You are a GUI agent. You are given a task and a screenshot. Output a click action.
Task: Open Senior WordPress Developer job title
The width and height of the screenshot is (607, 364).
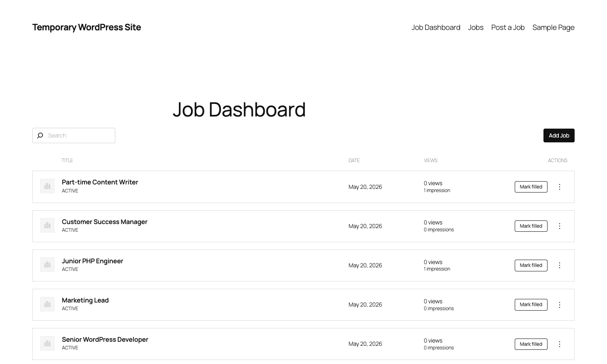(x=105, y=339)
